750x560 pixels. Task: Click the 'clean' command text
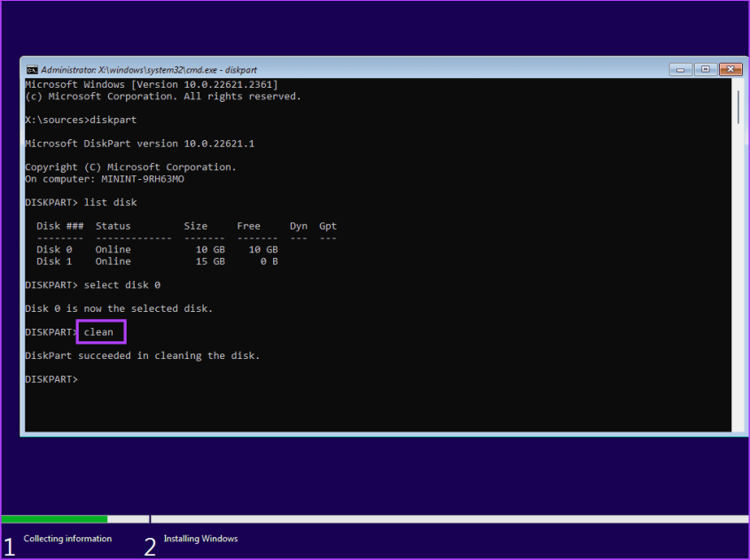pyautogui.click(x=98, y=332)
